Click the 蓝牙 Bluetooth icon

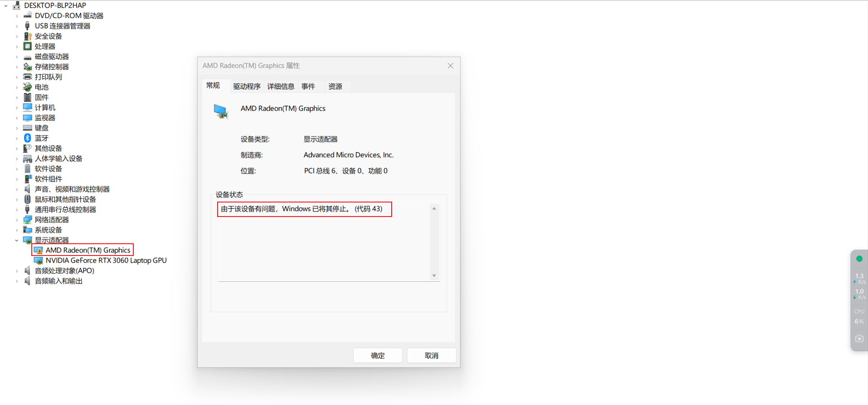click(x=28, y=138)
